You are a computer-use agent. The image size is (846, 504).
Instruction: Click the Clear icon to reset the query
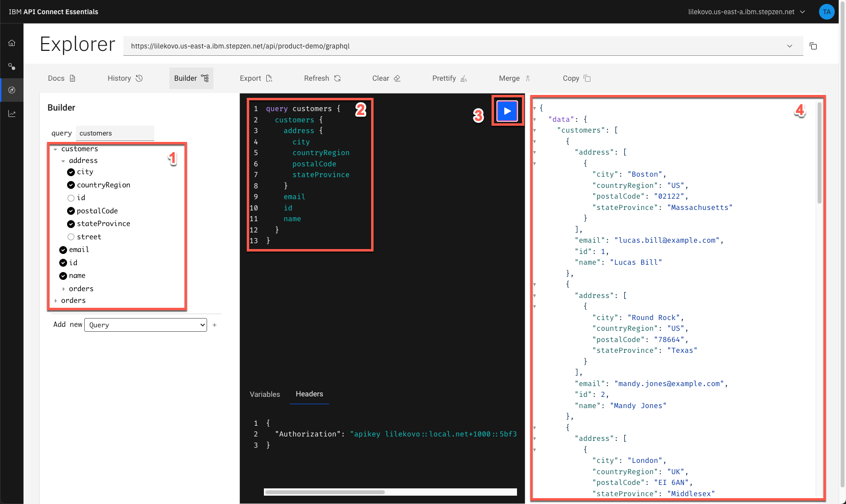point(397,78)
